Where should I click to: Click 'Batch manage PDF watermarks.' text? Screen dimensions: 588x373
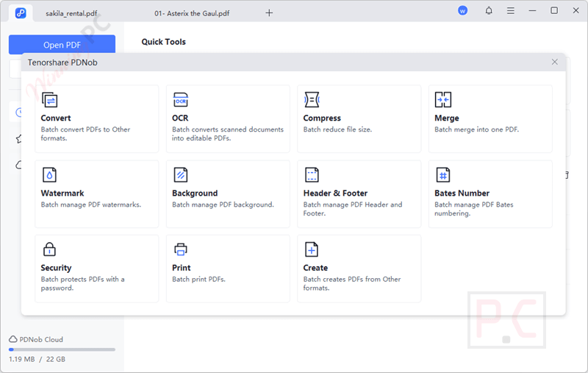click(x=90, y=205)
